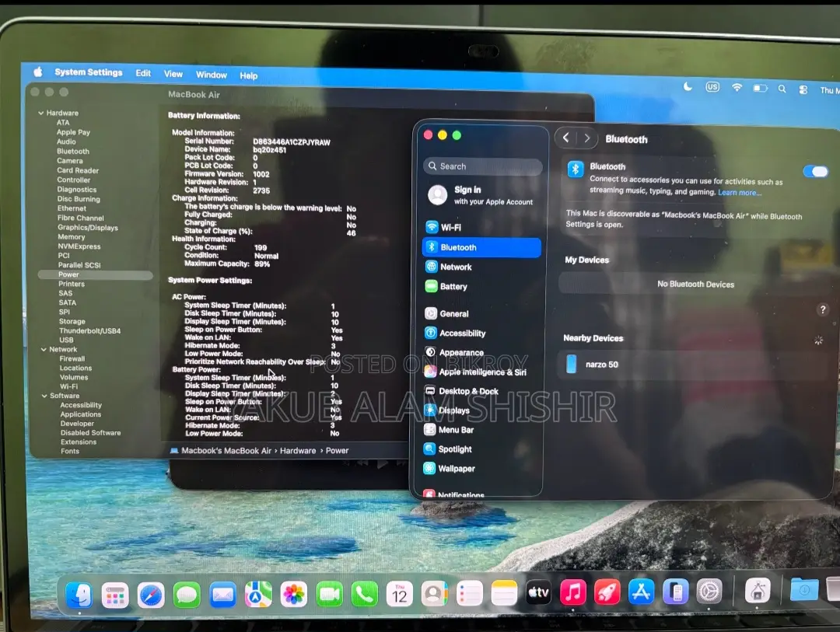840x632 pixels.
Task: Open the Help menu
Action: point(249,75)
